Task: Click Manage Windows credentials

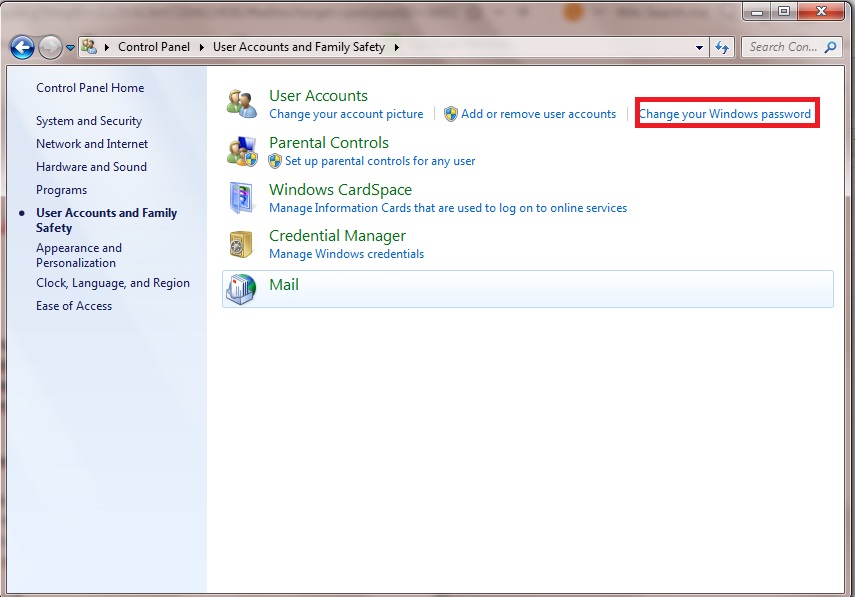Action: tap(347, 254)
